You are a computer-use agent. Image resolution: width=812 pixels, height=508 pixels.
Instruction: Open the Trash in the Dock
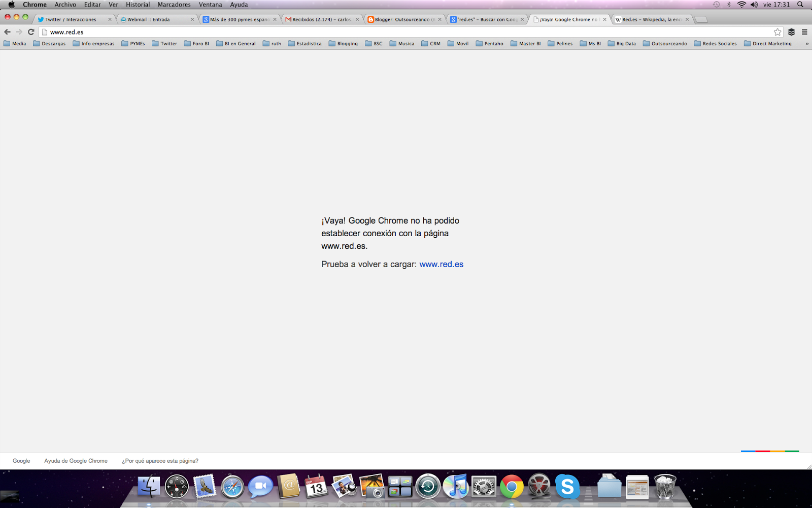(x=665, y=487)
